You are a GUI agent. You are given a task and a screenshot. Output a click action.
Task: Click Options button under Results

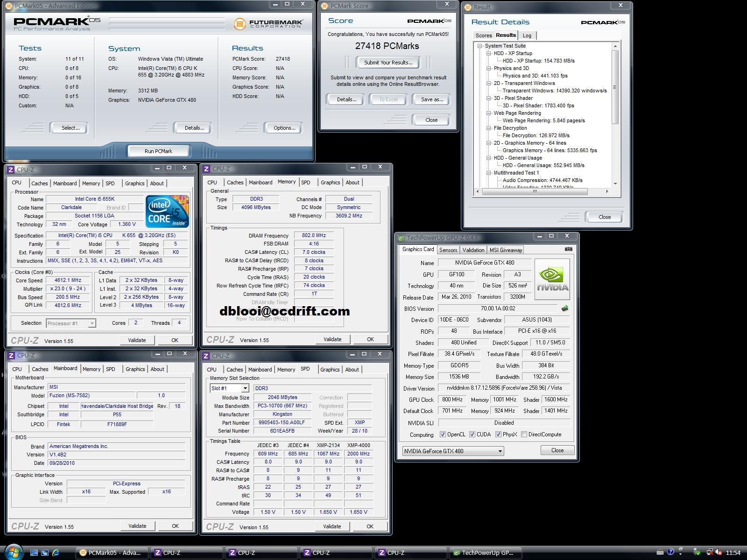[x=284, y=128]
